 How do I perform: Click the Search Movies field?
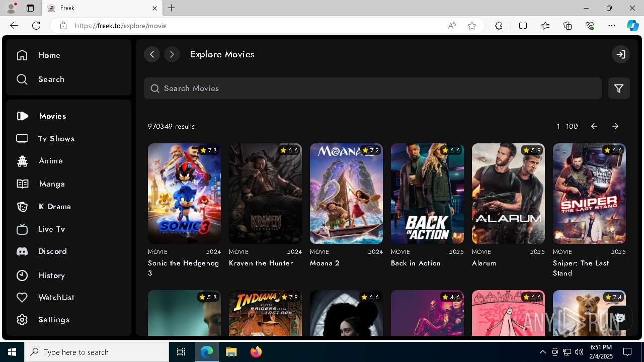click(373, 88)
